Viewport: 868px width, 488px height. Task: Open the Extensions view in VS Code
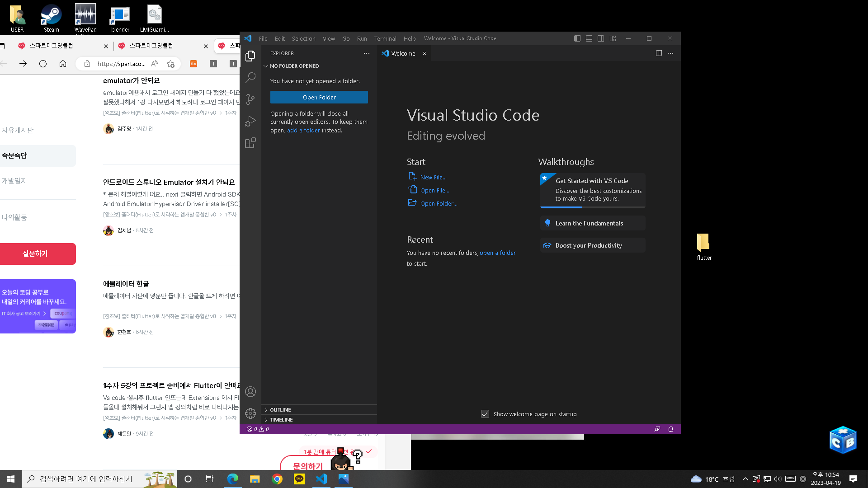pos(250,143)
